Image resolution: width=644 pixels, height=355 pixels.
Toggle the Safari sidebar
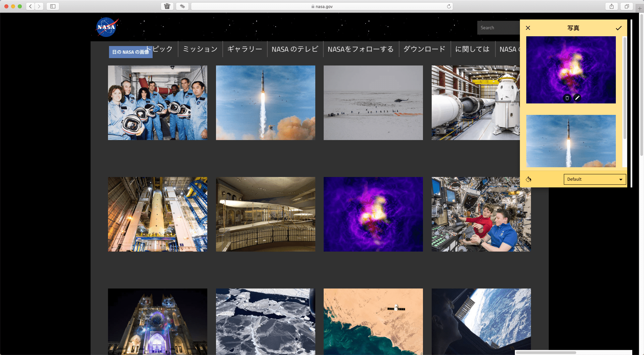coord(53,6)
